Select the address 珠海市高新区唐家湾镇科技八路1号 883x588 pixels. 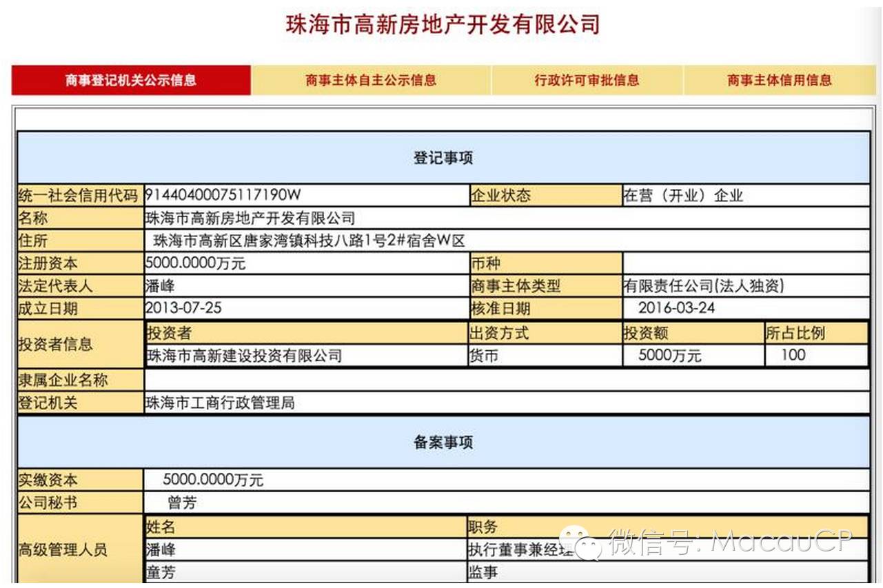272,241
